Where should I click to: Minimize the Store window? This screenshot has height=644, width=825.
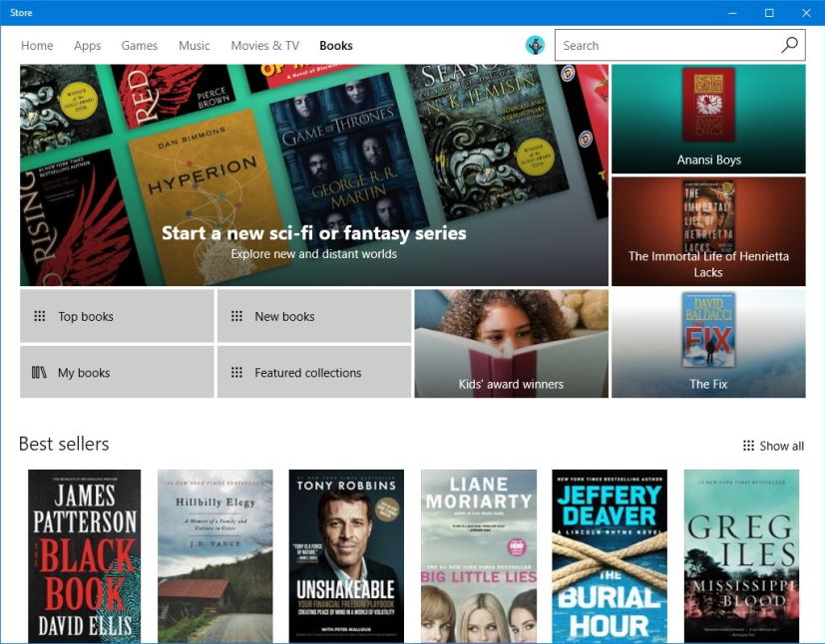coord(732,13)
